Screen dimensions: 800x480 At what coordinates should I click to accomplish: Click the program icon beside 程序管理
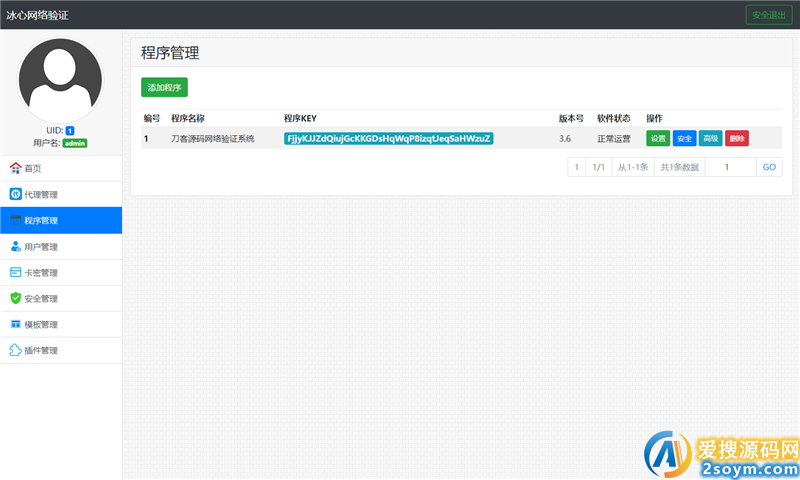pos(15,220)
